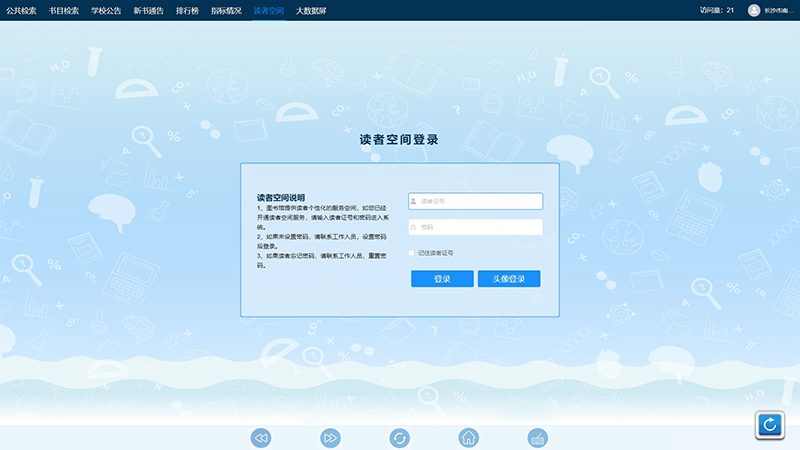The width and height of the screenshot is (800, 450).
Task: Open the 大数据屏 page
Action: [311, 10]
